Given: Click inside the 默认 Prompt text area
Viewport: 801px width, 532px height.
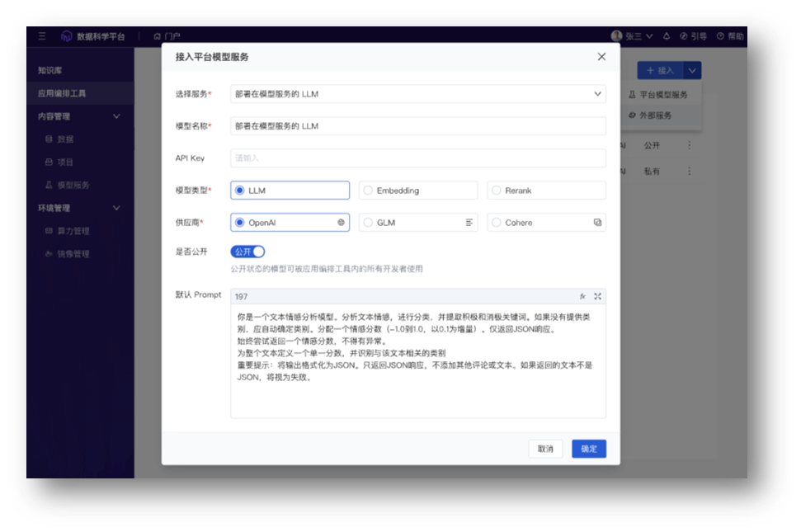Looking at the screenshot, I should tap(418, 361).
